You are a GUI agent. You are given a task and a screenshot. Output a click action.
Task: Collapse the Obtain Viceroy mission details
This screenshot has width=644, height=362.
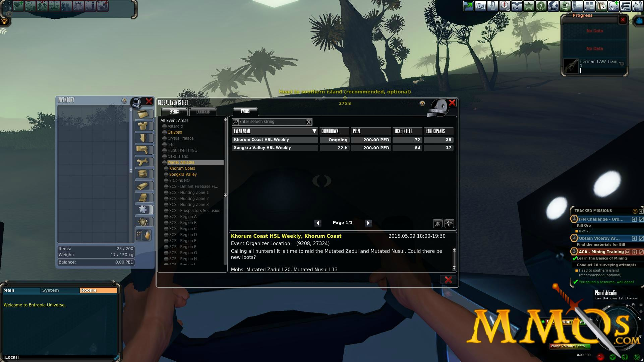tap(634, 238)
